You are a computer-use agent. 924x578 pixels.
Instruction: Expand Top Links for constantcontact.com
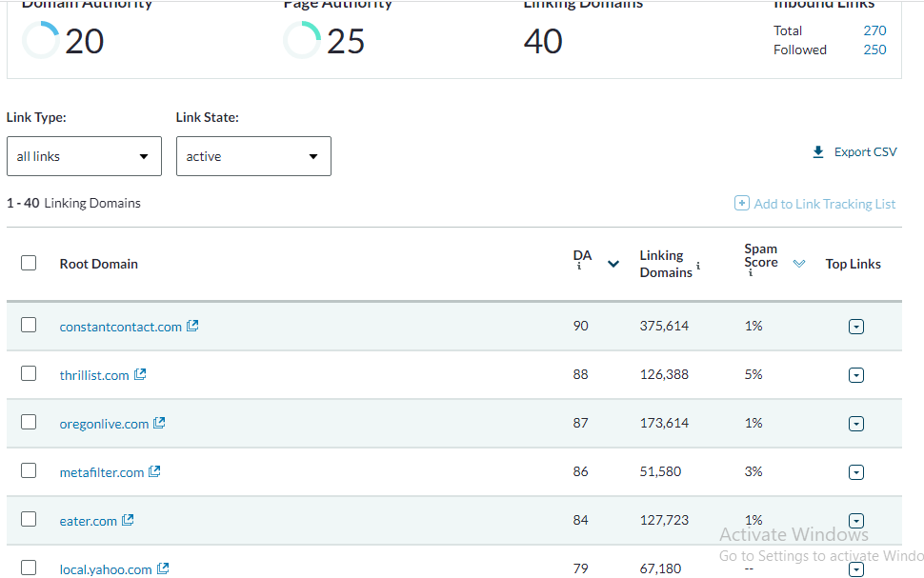856,327
